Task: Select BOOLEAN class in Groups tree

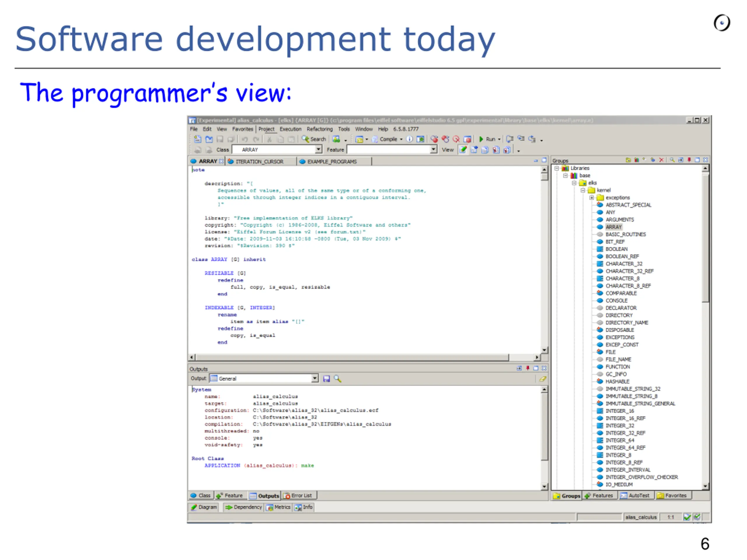Action: [616, 249]
